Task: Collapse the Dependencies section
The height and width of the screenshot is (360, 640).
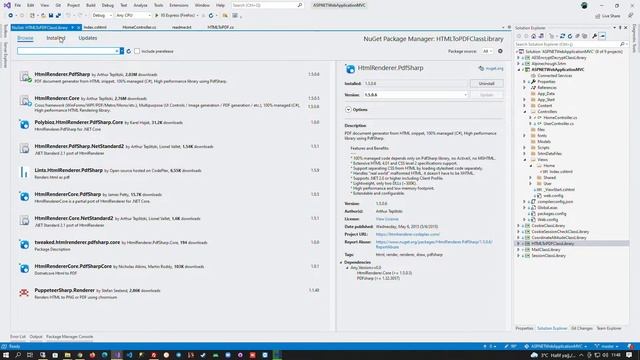Action: 342,262
